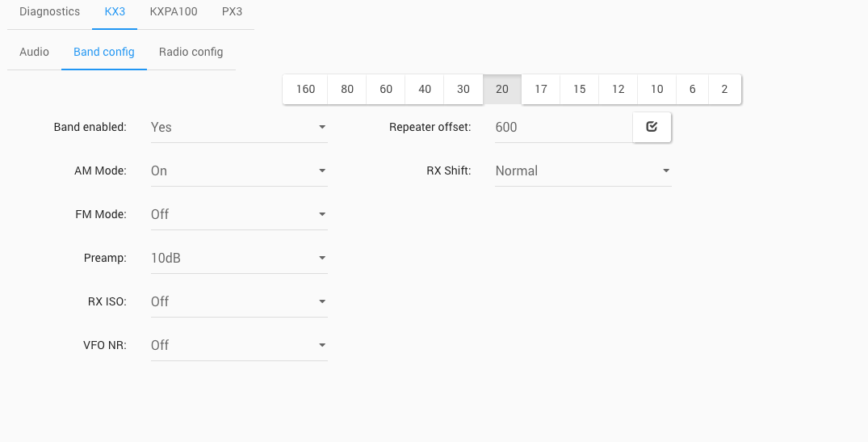868x442 pixels.
Task: Select the 20 meter band
Action: (x=502, y=89)
